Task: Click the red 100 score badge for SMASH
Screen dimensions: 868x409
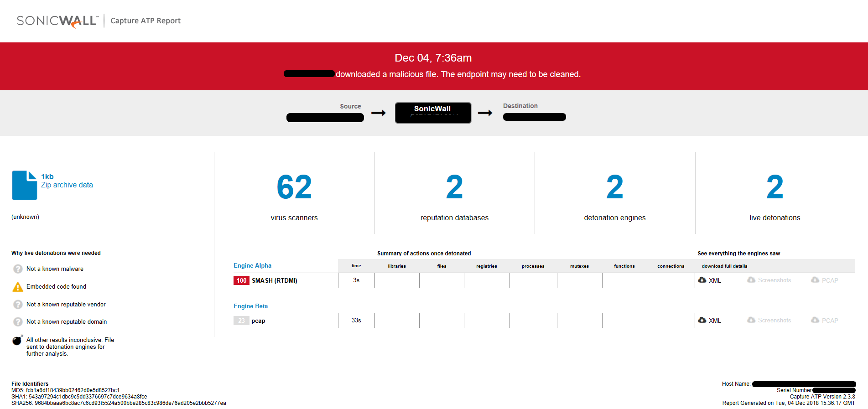Action: point(241,280)
